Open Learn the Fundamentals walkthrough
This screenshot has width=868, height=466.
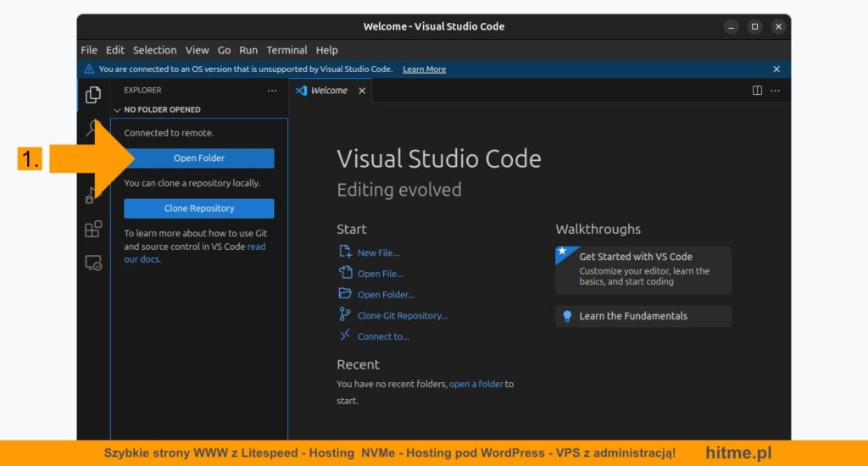coord(643,316)
